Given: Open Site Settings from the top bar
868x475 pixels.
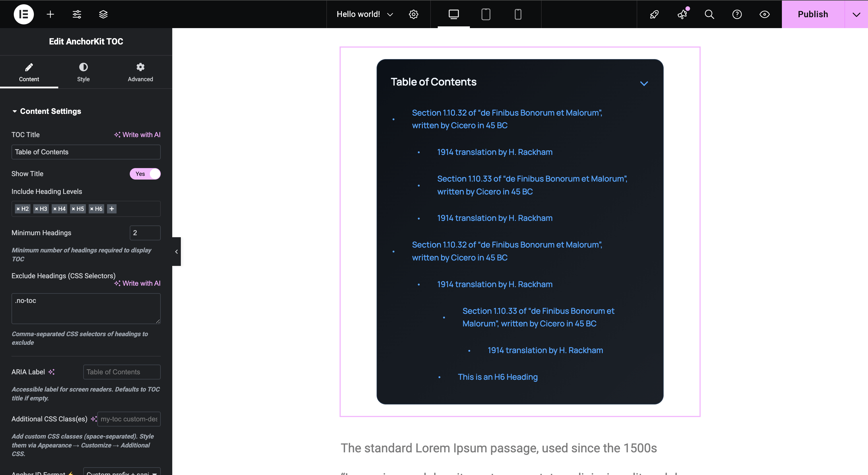Looking at the screenshot, I should (x=413, y=14).
